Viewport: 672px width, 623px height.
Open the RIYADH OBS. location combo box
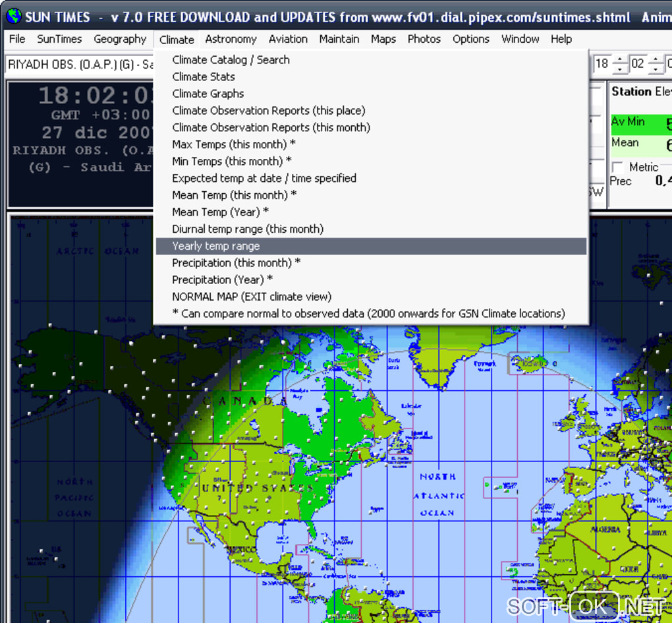point(80,65)
